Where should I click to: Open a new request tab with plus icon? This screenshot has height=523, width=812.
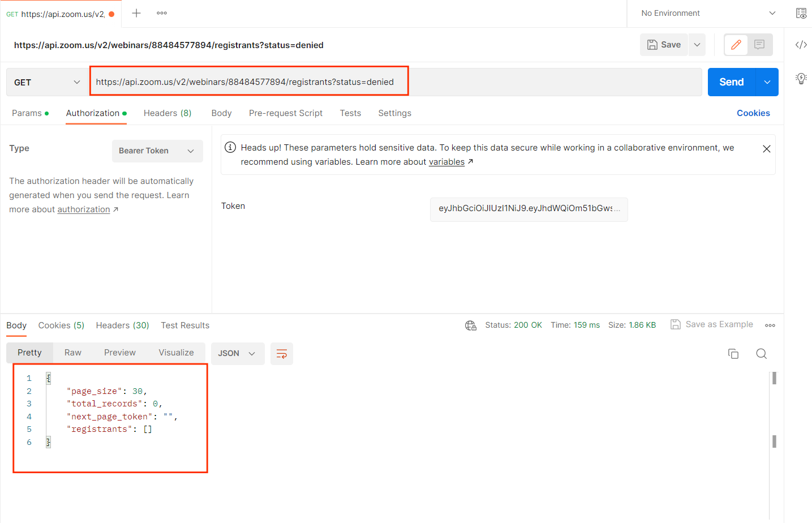pos(136,13)
